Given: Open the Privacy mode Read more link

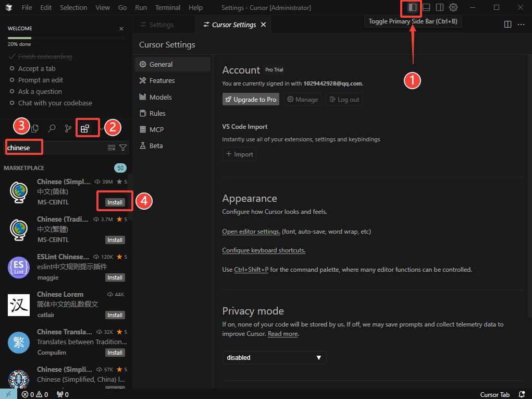Looking at the screenshot, I should click(x=282, y=334).
